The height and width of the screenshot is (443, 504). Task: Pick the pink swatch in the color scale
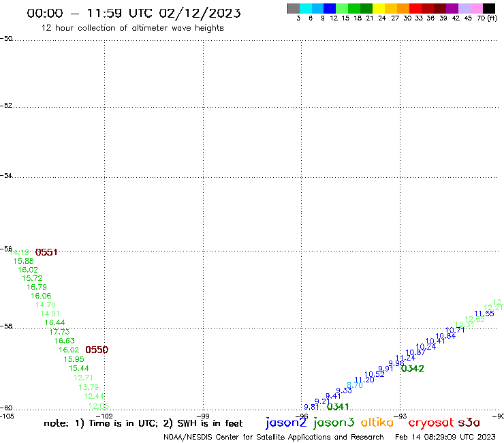[x=477, y=8]
